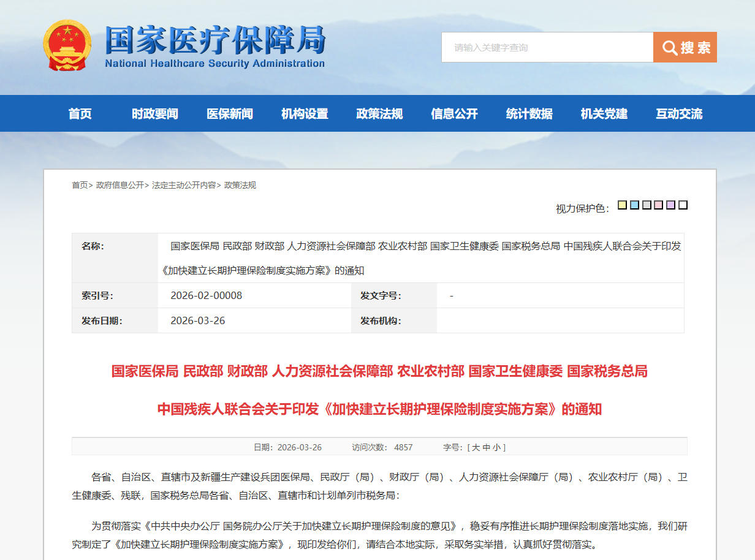Pick the gray eye-protection color swatch
755x560 pixels.
pyautogui.click(x=647, y=205)
